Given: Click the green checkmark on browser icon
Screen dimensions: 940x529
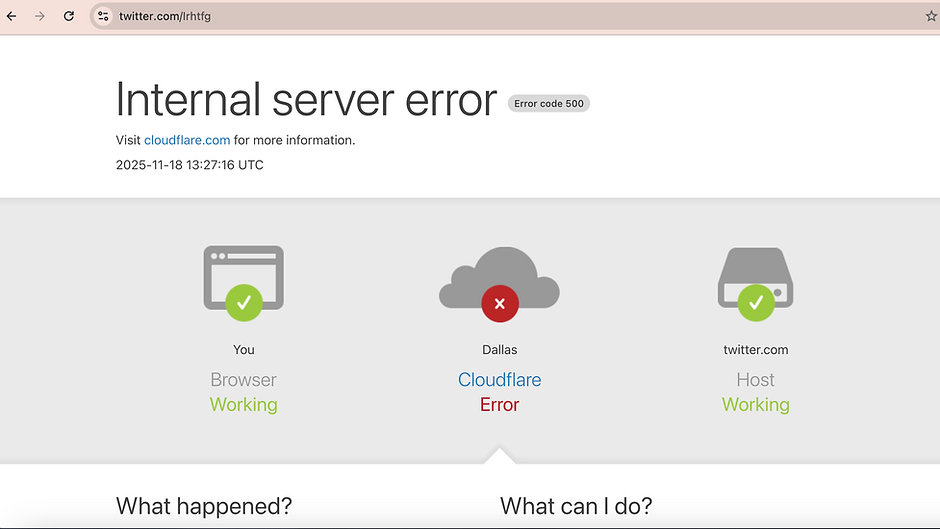Looking at the screenshot, I should click(243, 302).
